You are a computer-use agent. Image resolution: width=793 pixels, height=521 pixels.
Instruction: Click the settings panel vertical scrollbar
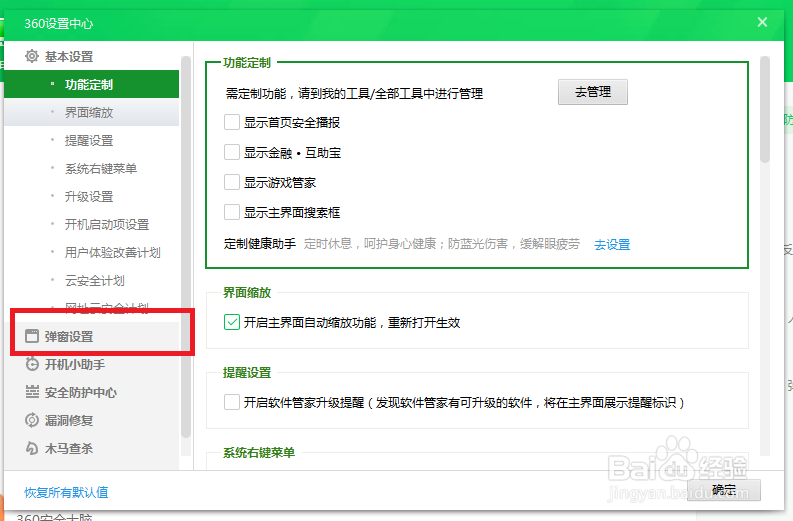tap(765, 109)
